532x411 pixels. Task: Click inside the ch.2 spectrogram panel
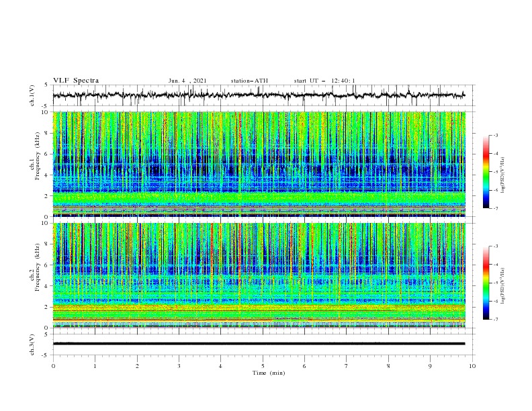pos(259,275)
